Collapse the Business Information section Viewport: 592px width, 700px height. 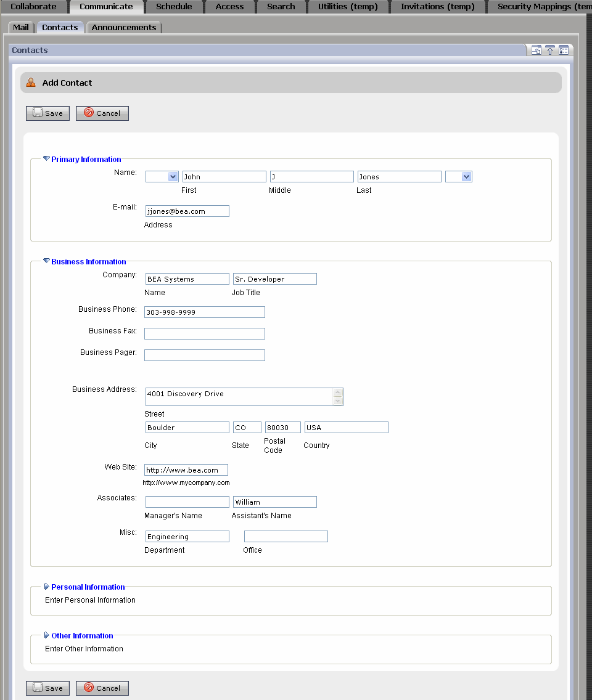coord(46,261)
